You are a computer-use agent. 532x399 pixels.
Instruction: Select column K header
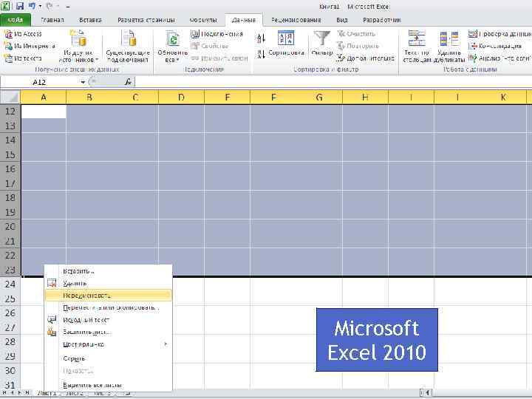(503, 98)
